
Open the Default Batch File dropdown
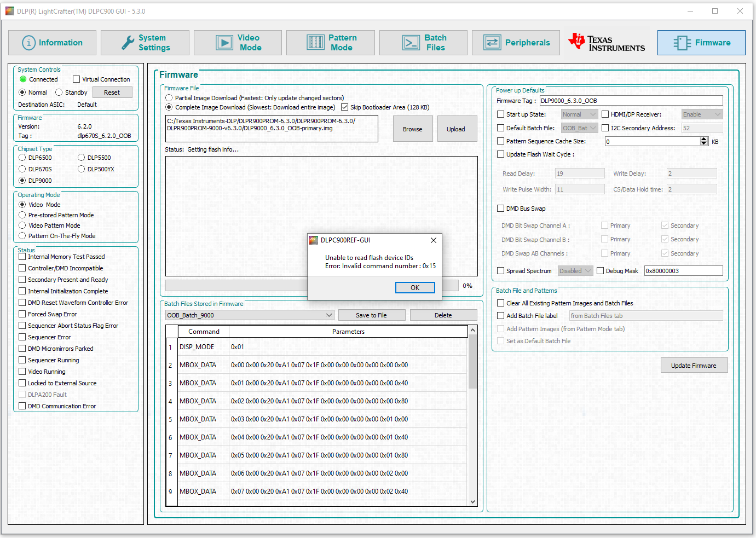(579, 128)
